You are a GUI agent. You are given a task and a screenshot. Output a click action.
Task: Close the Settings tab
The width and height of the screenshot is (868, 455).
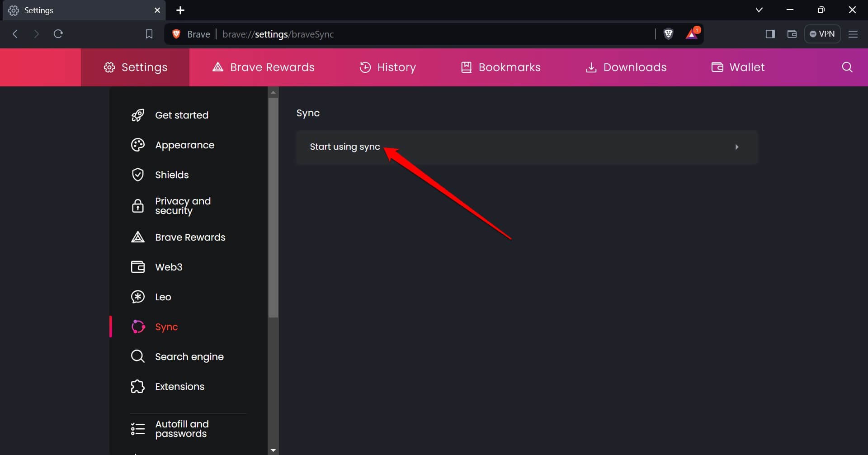157,10
